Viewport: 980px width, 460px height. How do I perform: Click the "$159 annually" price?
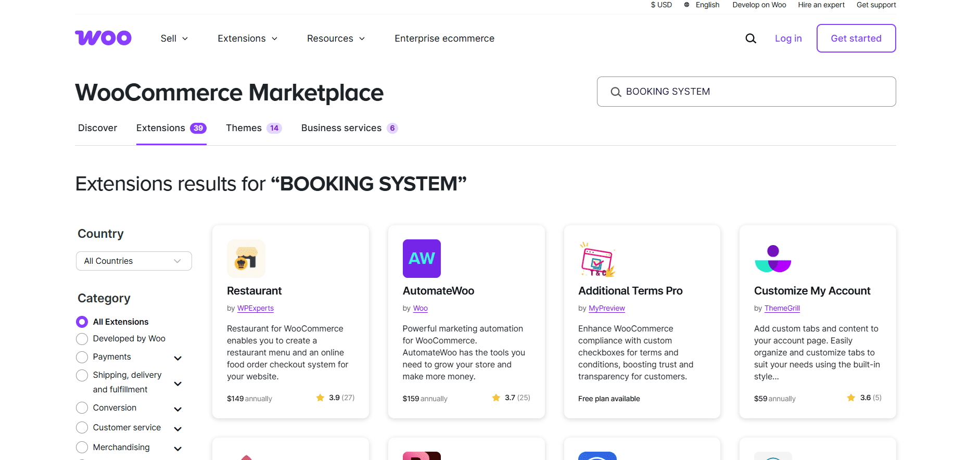[425, 399]
